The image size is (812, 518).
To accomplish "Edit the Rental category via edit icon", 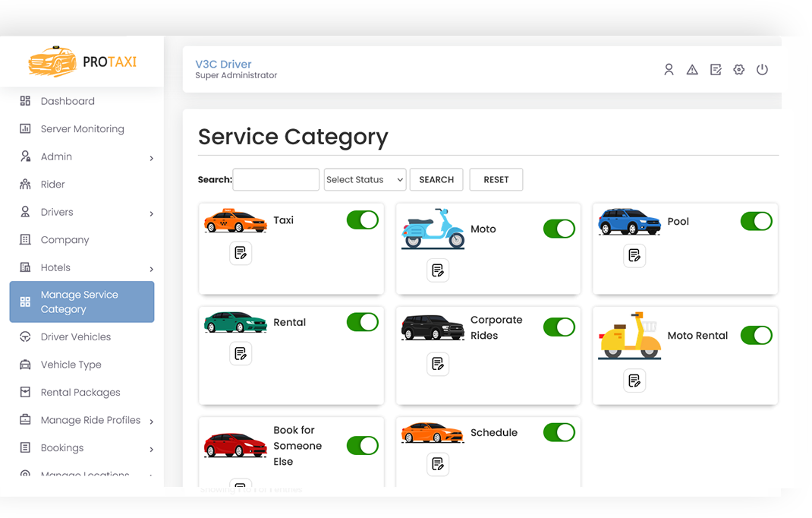I will 241,354.
